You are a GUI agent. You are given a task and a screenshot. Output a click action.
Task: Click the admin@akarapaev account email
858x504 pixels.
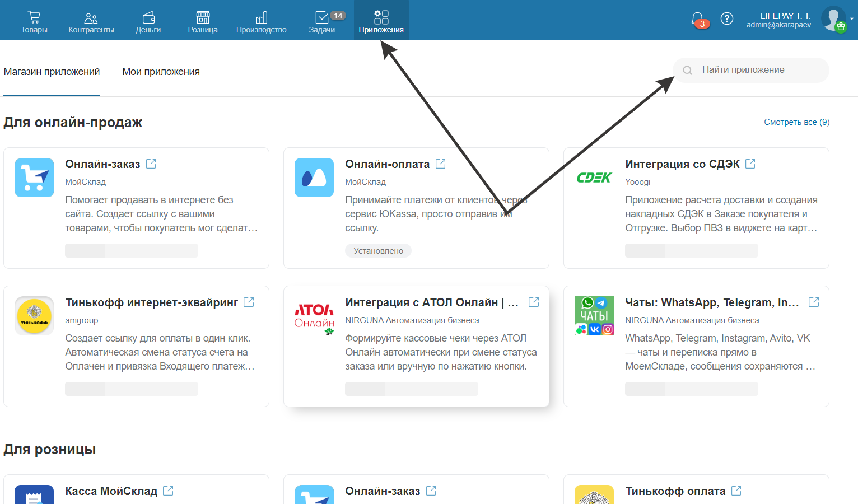(x=778, y=25)
